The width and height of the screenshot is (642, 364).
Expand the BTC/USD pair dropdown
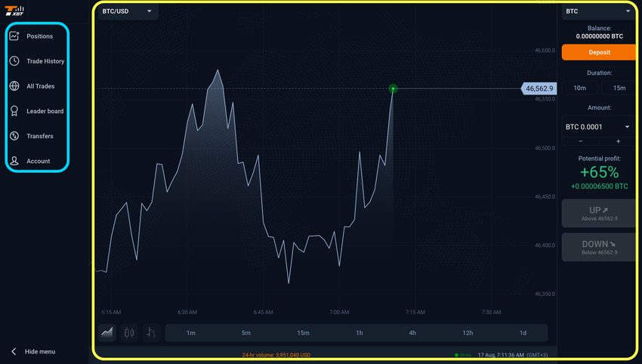[128, 11]
